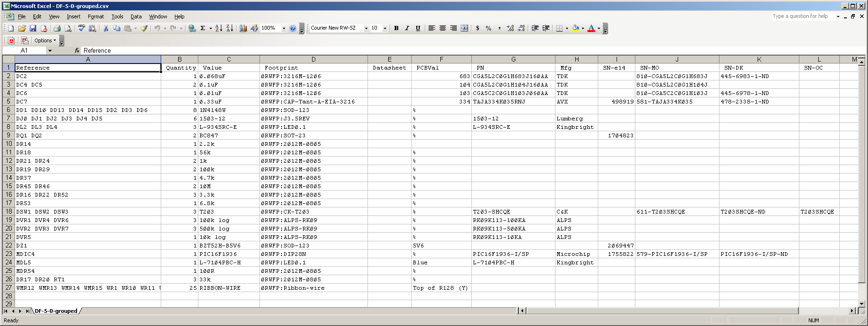Click the Copy icon

click(x=117, y=28)
